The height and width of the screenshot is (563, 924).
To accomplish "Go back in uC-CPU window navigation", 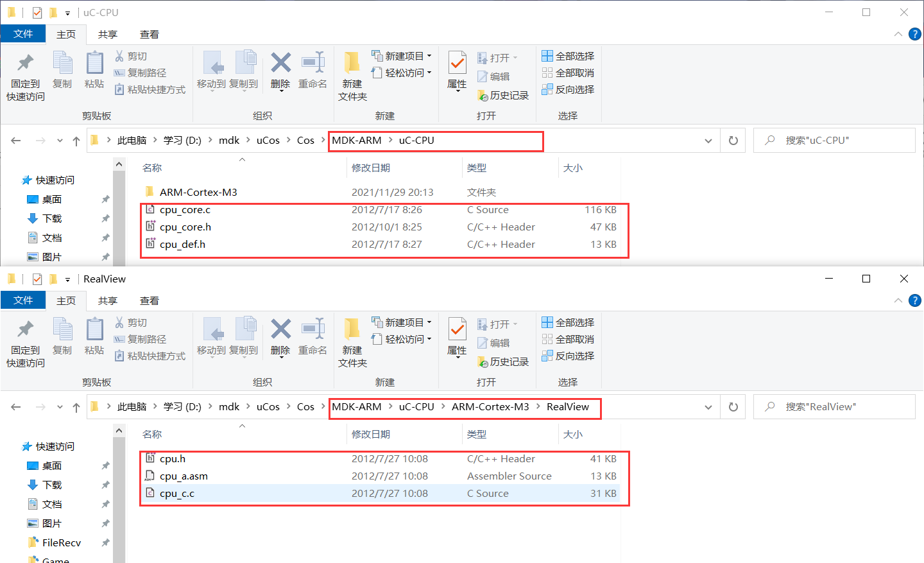I will pos(16,141).
